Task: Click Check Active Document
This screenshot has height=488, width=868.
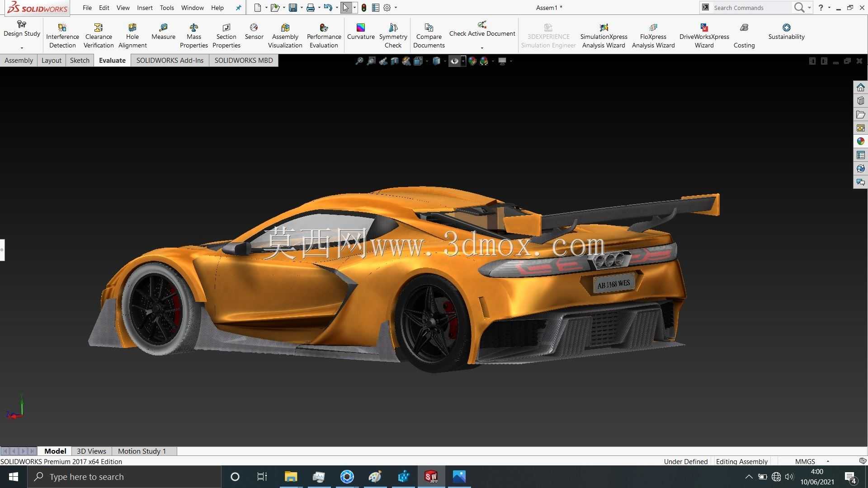Action: point(482,29)
